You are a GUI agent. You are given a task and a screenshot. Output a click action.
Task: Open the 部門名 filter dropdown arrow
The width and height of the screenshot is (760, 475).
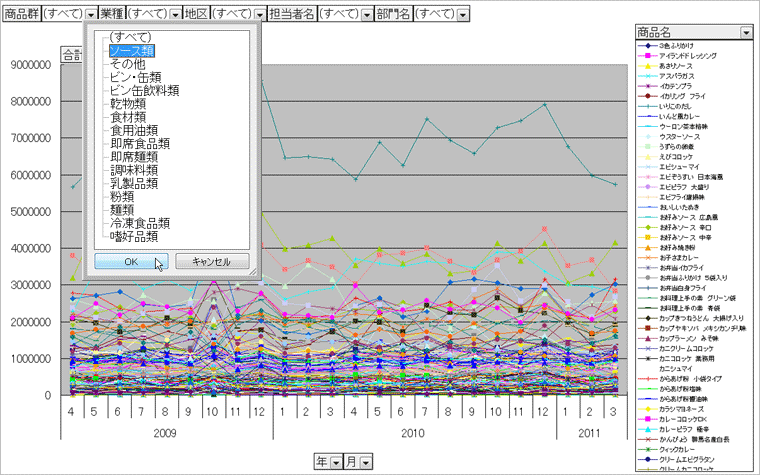click(x=463, y=16)
